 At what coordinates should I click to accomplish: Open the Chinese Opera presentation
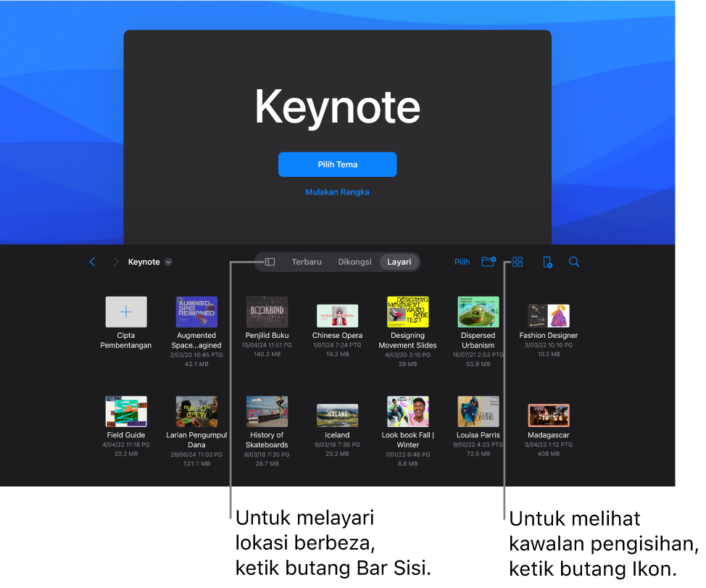click(x=337, y=315)
